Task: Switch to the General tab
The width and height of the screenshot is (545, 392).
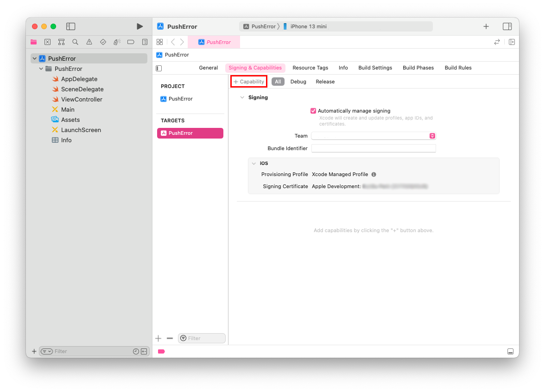Action: pyautogui.click(x=209, y=68)
